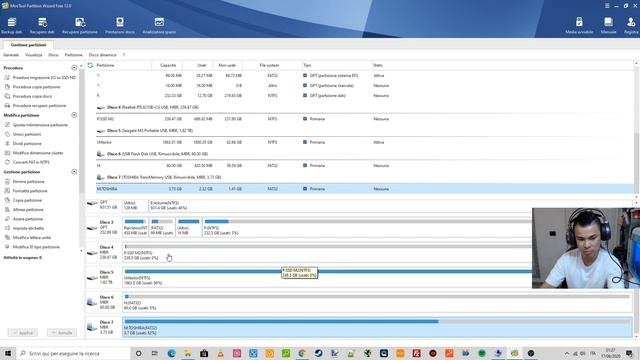The height and width of the screenshot is (360, 640).
Task: Select the Disco 5 Seagate header row
Action: tap(364, 131)
